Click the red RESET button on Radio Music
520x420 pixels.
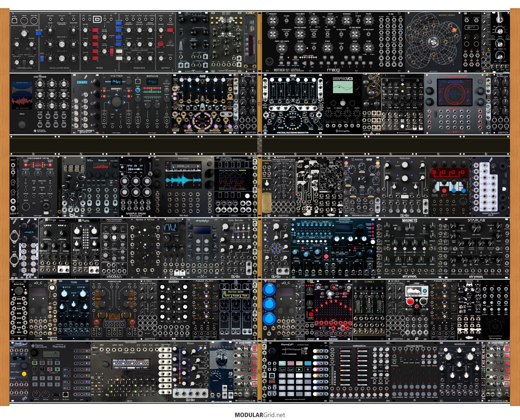pos(311,315)
